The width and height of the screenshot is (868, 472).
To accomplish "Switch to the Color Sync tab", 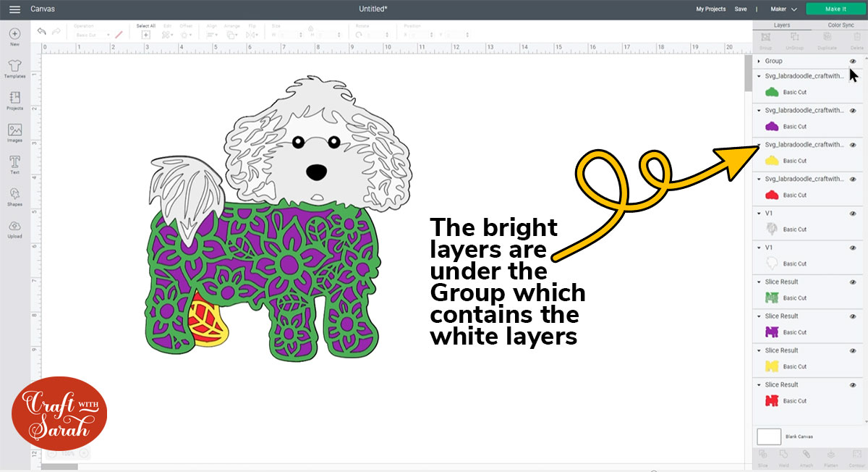I will 841,25.
